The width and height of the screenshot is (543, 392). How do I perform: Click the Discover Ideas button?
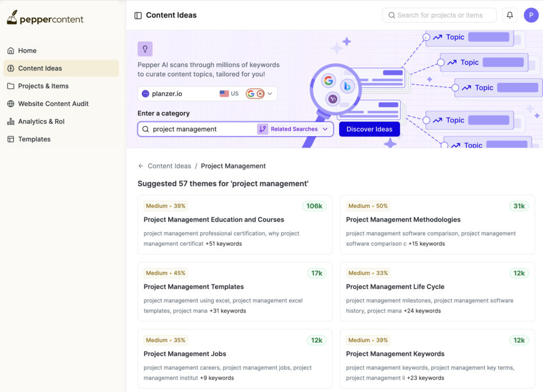369,129
